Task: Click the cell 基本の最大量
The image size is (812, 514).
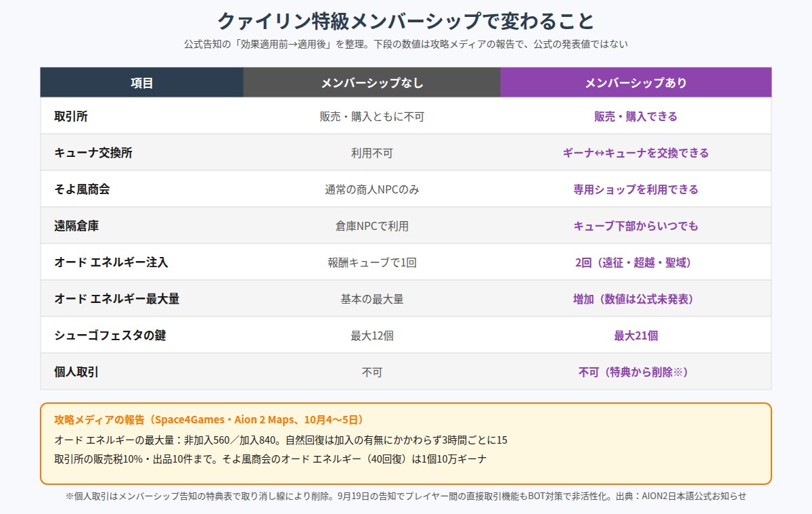Action: pyautogui.click(x=372, y=299)
